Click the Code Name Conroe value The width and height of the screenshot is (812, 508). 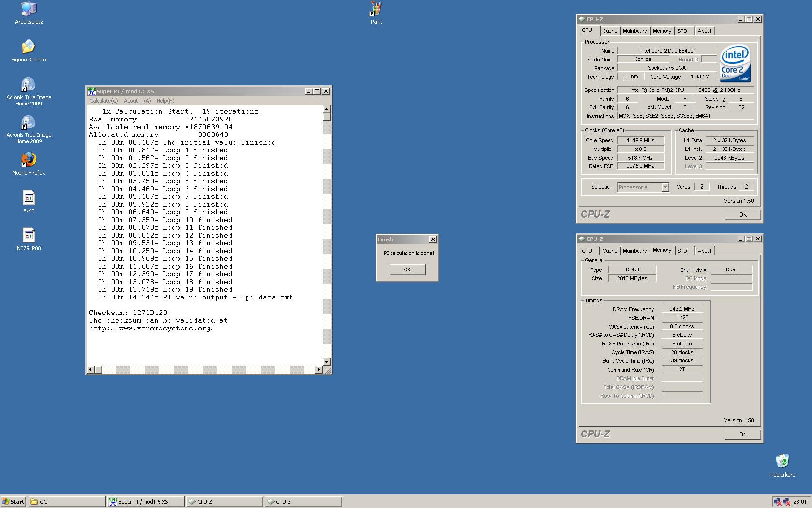(642, 59)
